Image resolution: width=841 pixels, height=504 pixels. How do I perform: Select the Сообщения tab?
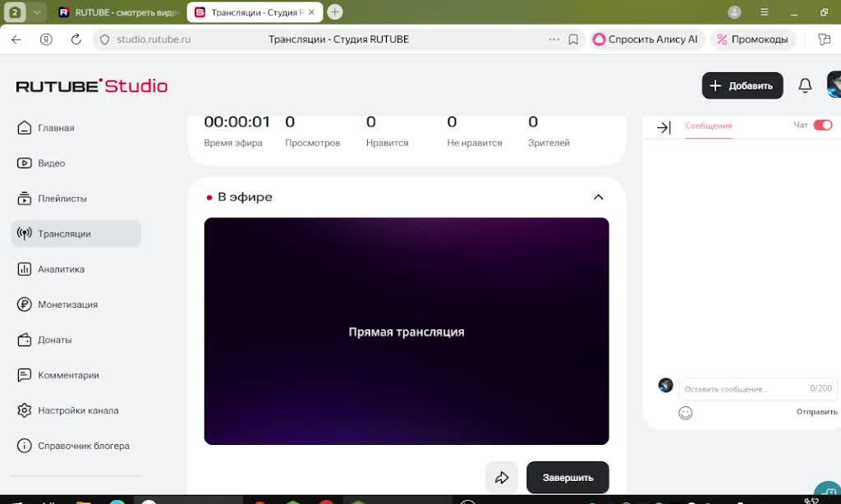click(x=709, y=126)
